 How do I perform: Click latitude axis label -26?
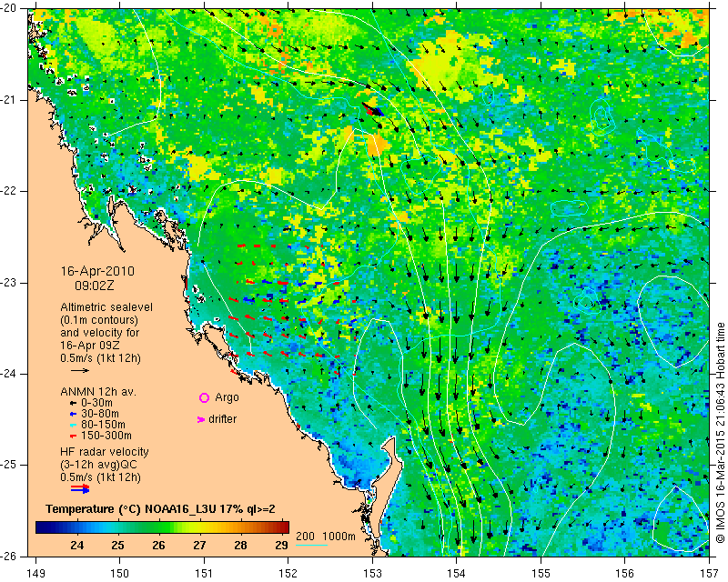click(x=10, y=556)
